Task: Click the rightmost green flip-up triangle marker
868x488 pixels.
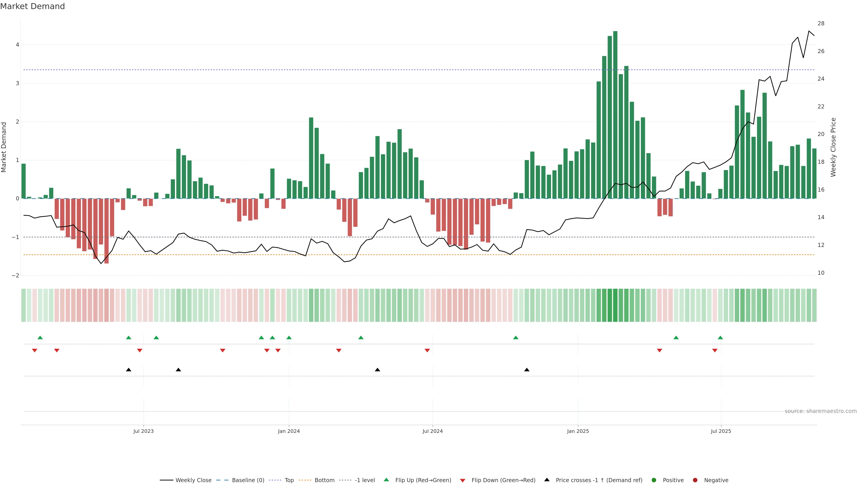Action: [720, 338]
